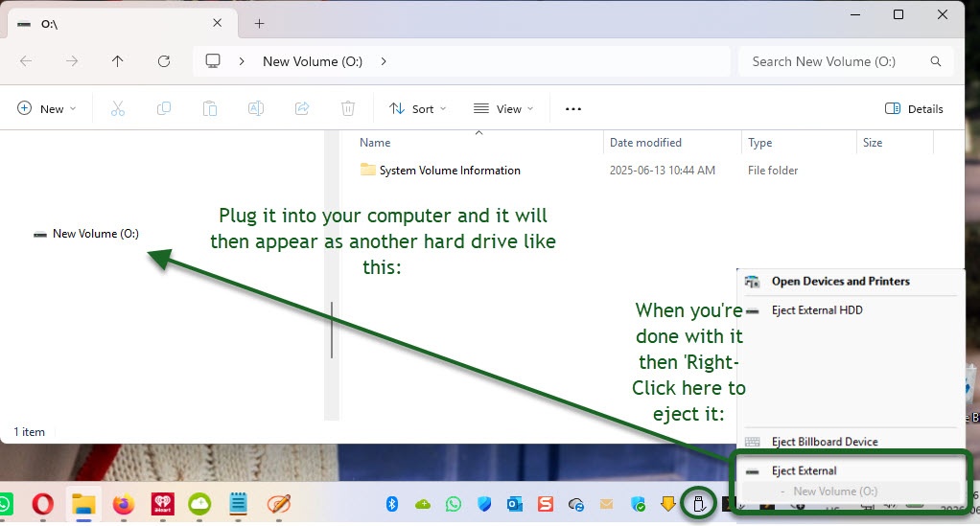Click the Copy icon in toolbar
The height and width of the screenshot is (526, 980).
point(164,108)
